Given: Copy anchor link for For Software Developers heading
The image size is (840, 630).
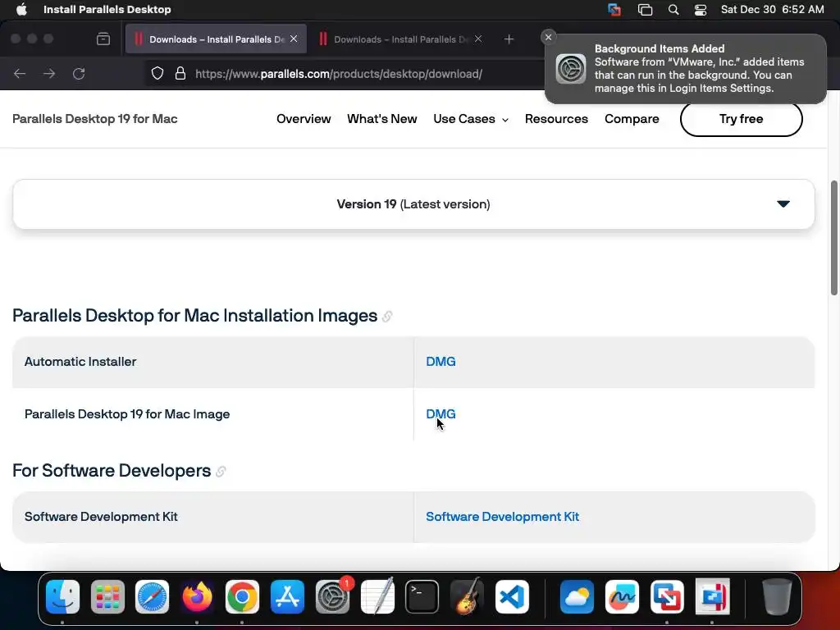Looking at the screenshot, I should (x=221, y=472).
